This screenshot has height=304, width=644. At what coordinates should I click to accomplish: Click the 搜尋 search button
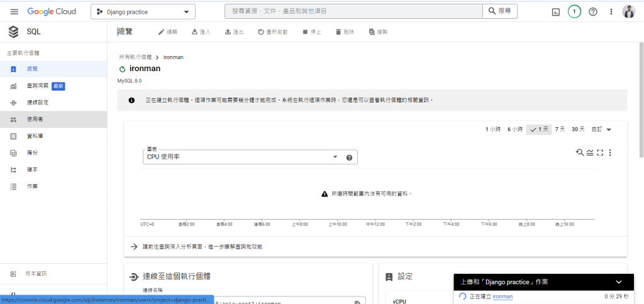click(x=500, y=11)
